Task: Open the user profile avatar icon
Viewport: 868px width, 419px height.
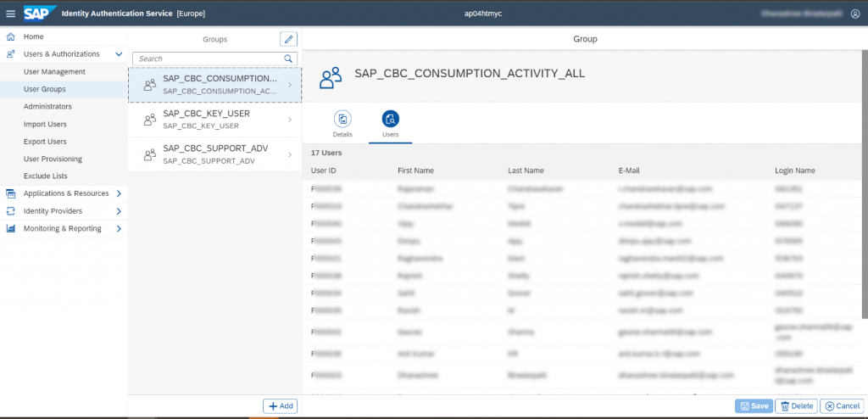Action: click(x=854, y=14)
